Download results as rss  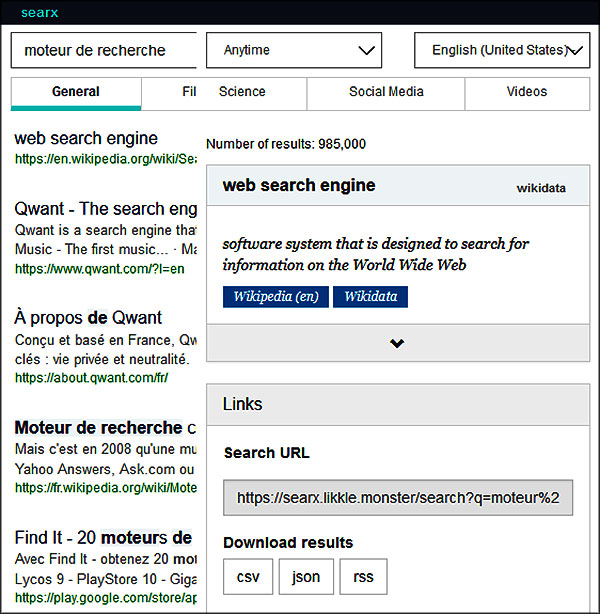pyautogui.click(x=363, y=577)
